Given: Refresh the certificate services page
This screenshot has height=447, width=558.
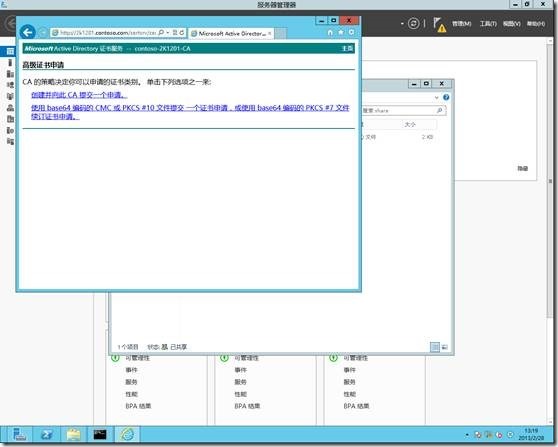Looking at the screenshot, I should pyautogui.click(x=182, y=33).
